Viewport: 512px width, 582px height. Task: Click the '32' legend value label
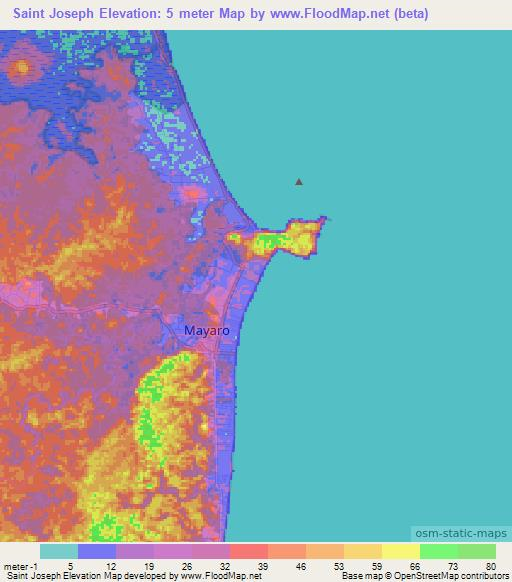click(225, 566)
